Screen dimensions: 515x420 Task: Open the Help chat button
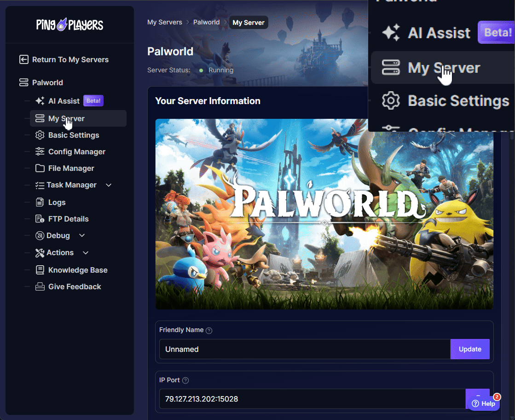tap(483, 403)
